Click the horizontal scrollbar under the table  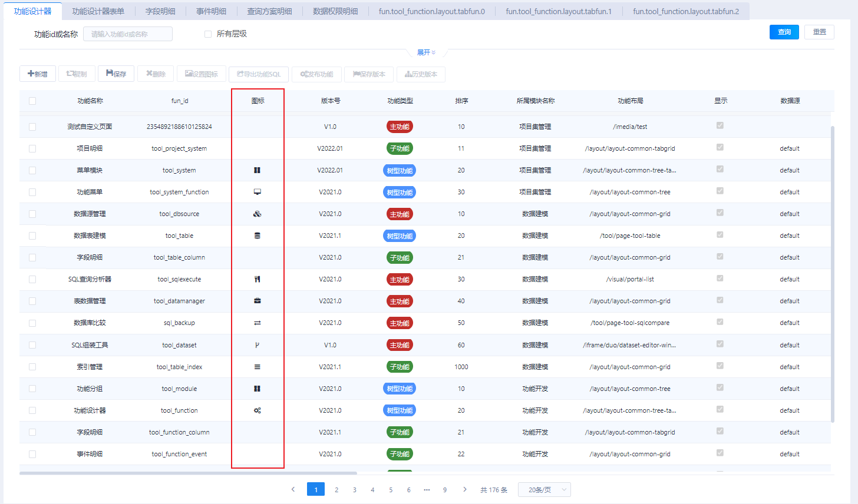coord(188,473)
